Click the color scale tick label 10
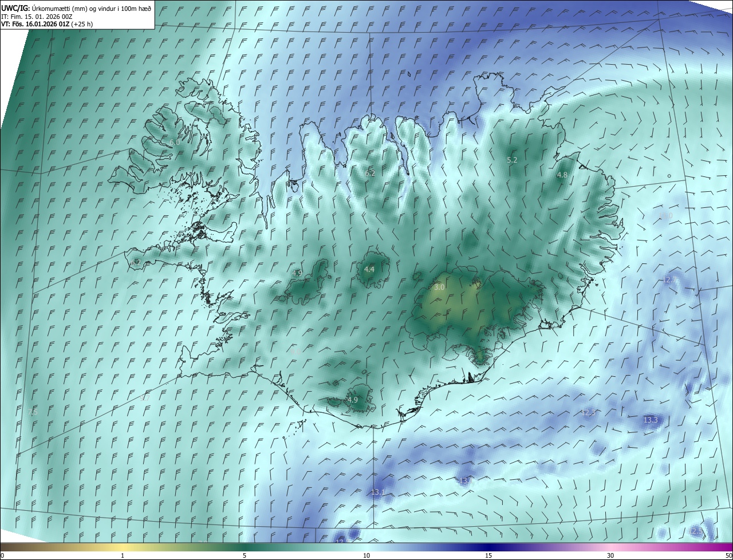This screenshot has height=560, width=733. pyautogui.click(x=366, y=555)
